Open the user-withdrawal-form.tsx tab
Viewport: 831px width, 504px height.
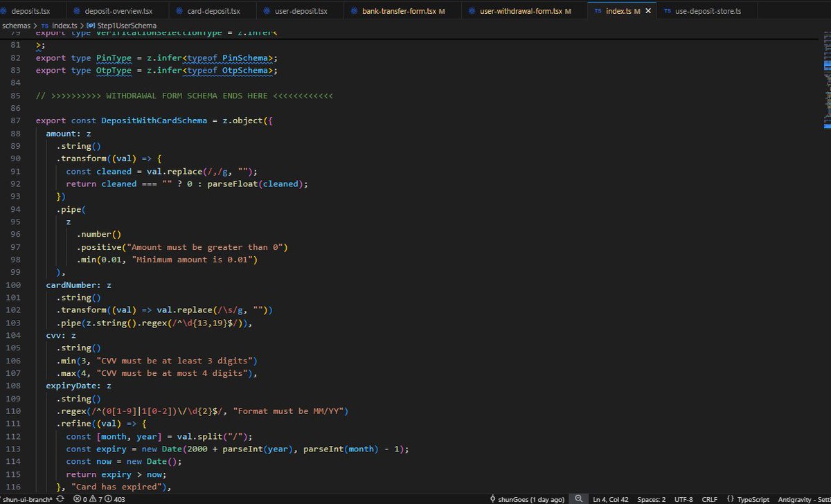pyautogui.click(x=524, y=11)
